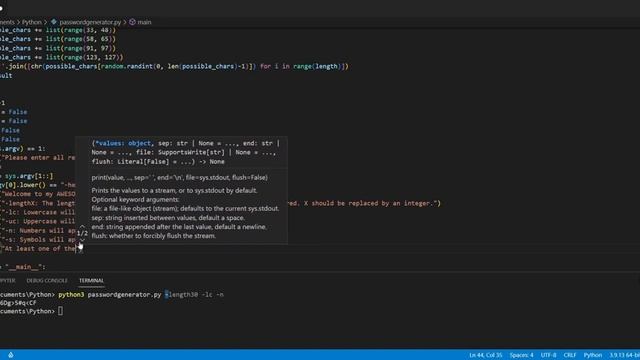Select language mode Python in status bar
Screen dimensions: 640x360
coord(593,355)
